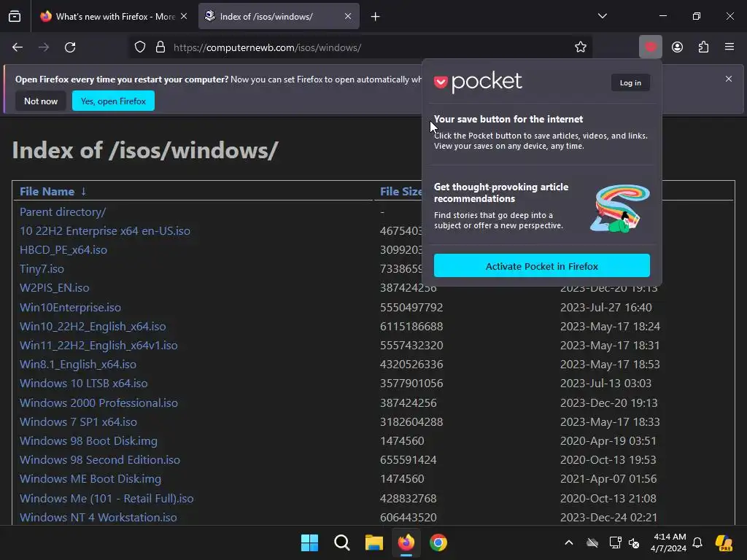Open 10 22H2 Enterprise x64 en-US.iso
This screenshot has width=747, height=560.
tap(105, 231)
